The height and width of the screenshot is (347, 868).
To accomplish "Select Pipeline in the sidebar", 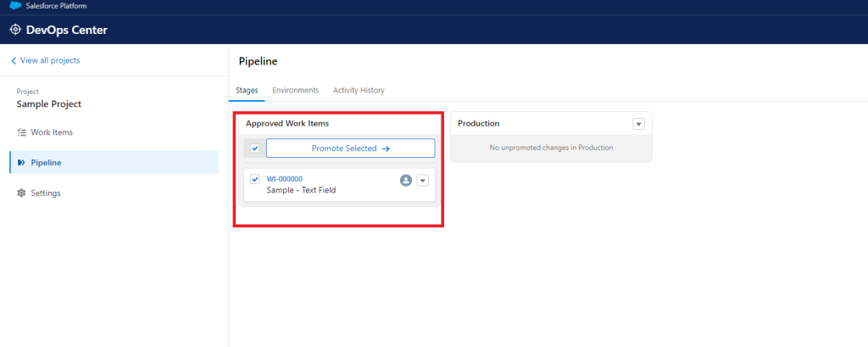I will [114, 162].
